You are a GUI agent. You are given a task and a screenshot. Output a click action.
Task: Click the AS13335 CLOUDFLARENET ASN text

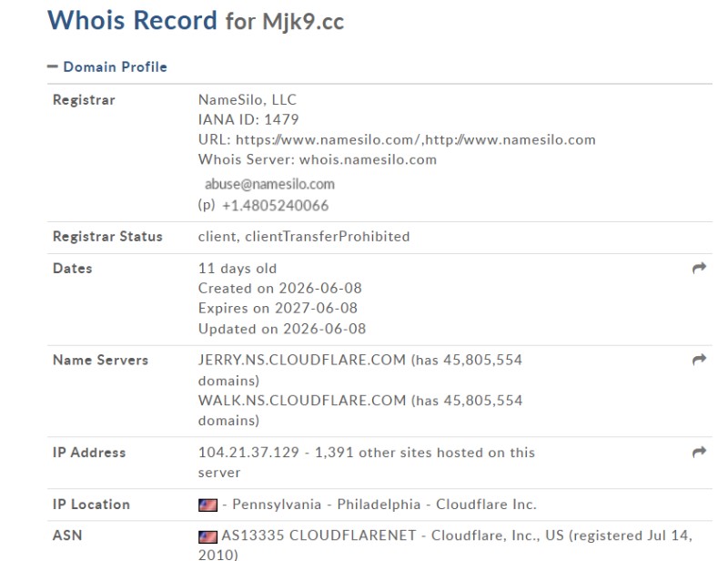click(318, 535)
